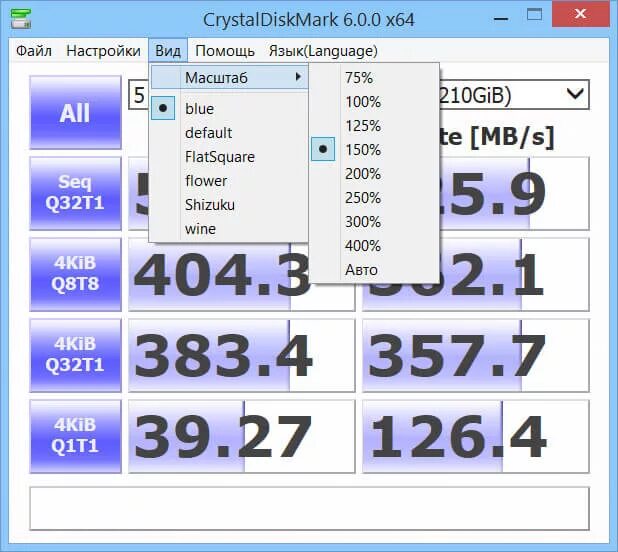
Task: Switch to the Shizuku theme
Action: (229, 205)
